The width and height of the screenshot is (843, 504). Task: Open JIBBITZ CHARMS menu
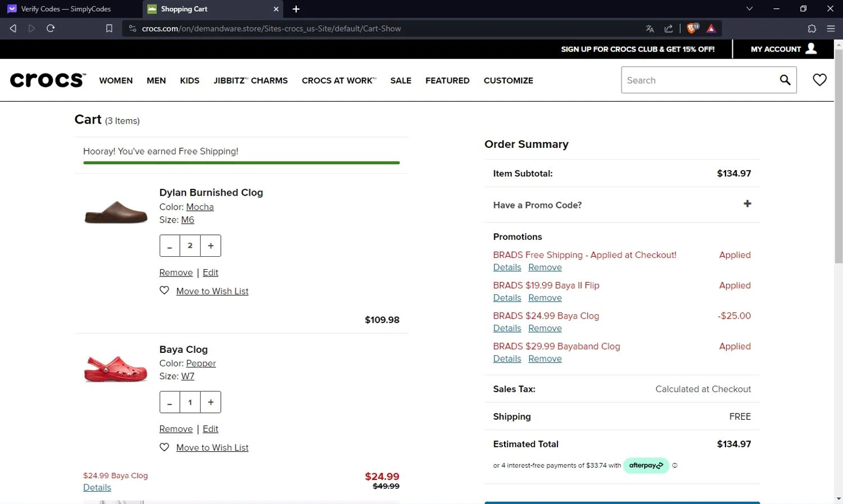(251, 80)
